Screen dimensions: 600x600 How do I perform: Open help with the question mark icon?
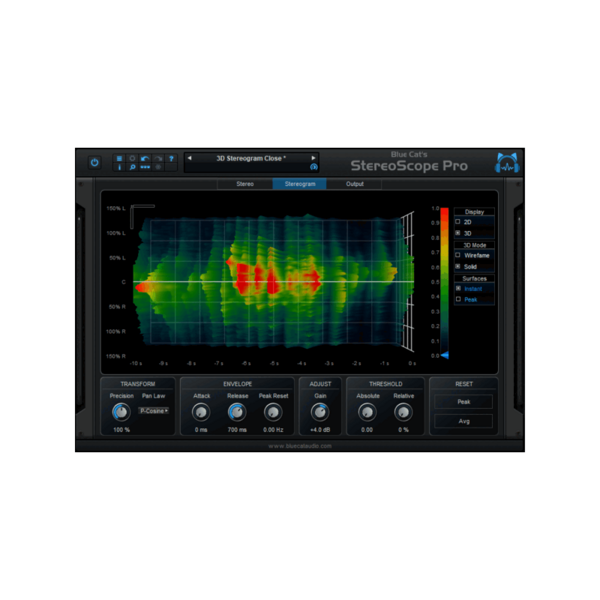171,158
